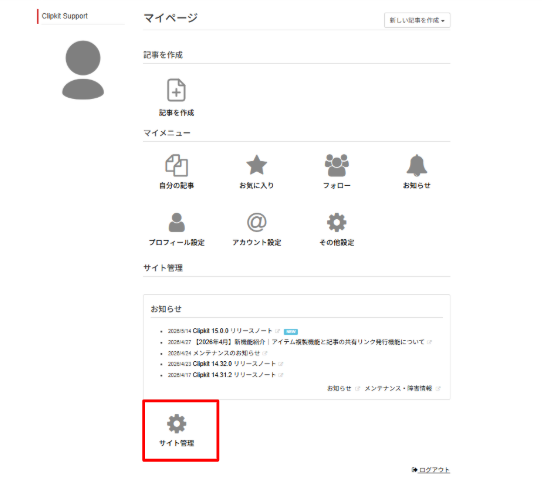Screen dimensions: 542x484
Task: Click the Clipkit Support site title
Action: (x=65, y=16)
